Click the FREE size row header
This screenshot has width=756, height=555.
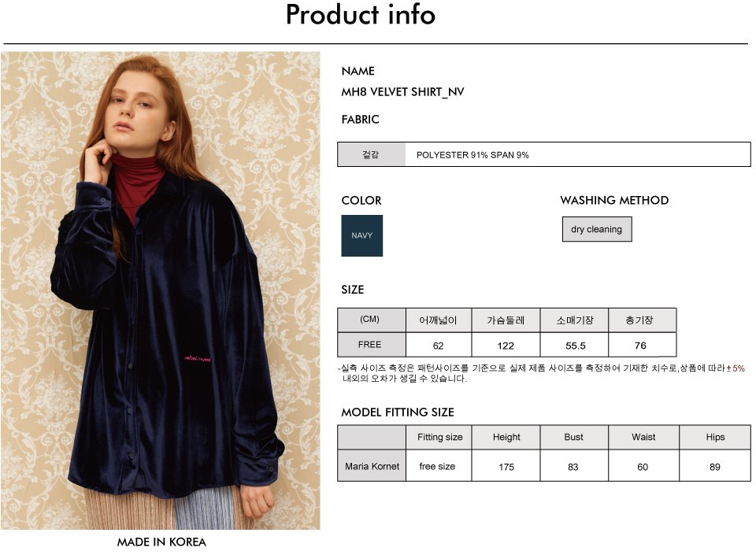[371, 345]
